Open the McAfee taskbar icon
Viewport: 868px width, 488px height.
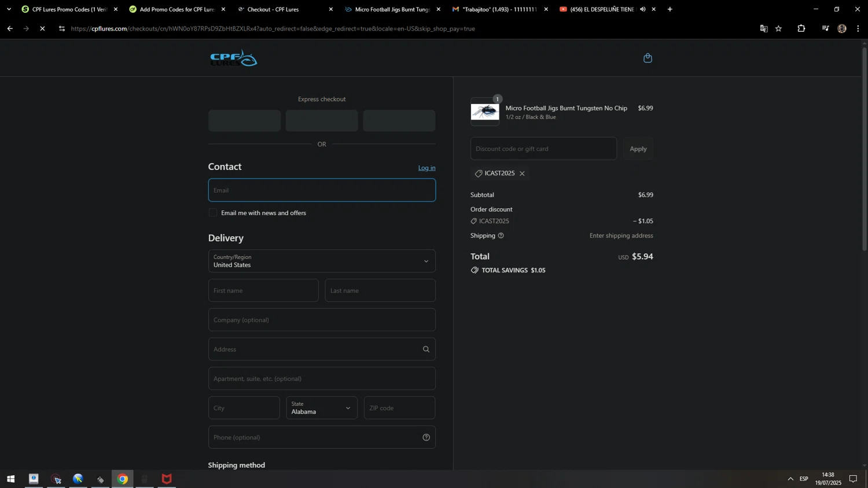tap(167, 479)
